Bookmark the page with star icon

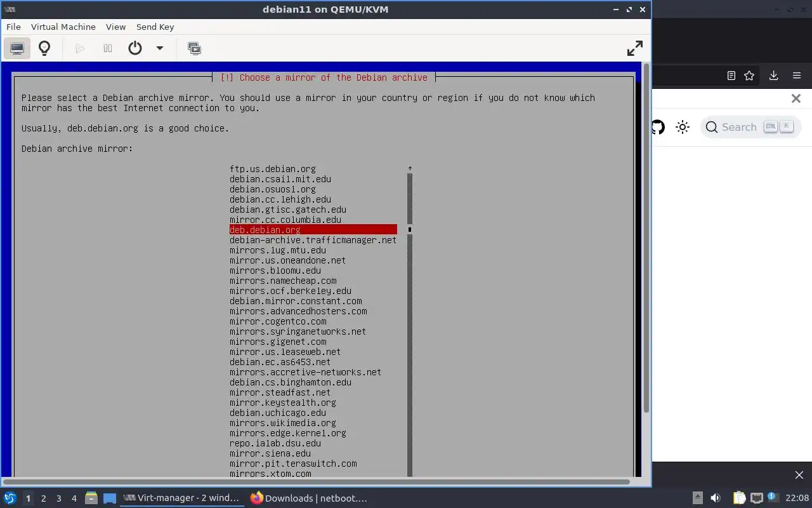pos(749,76)
